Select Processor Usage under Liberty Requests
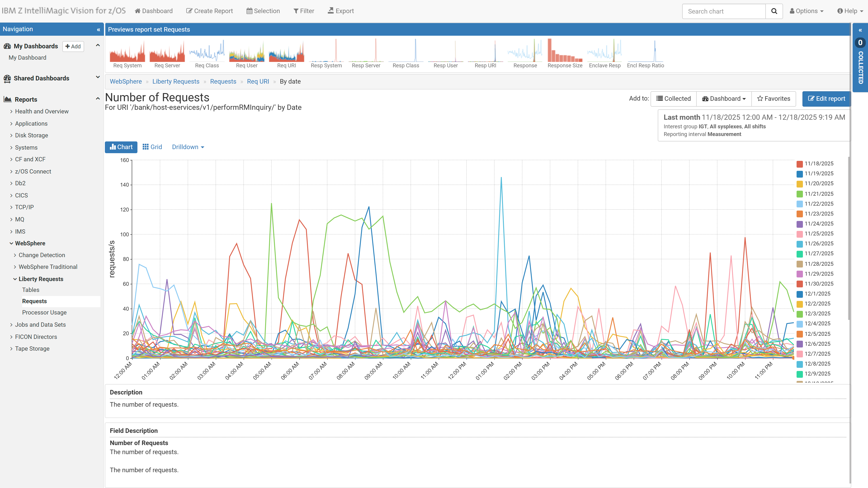Viewport: 868px width, 488px height. click(x=44, y=312)
